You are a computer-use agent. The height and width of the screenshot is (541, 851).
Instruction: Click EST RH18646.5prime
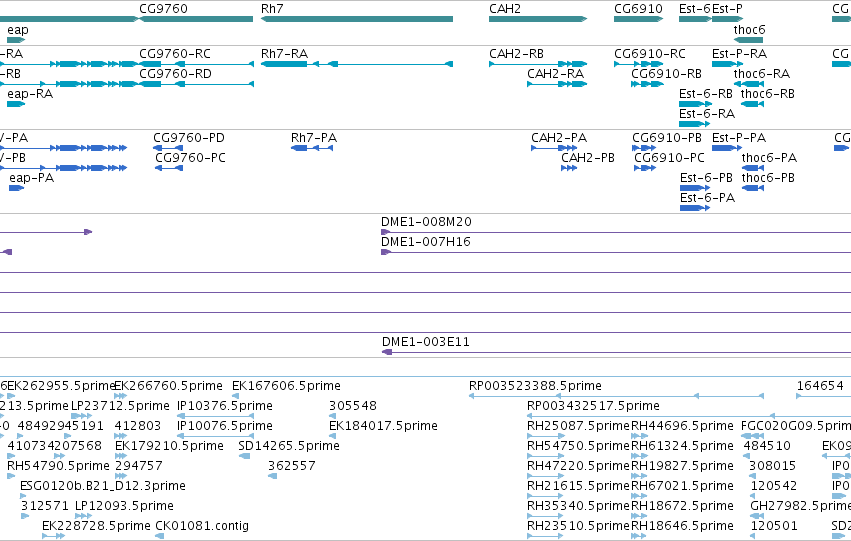[x=639, y=537]
